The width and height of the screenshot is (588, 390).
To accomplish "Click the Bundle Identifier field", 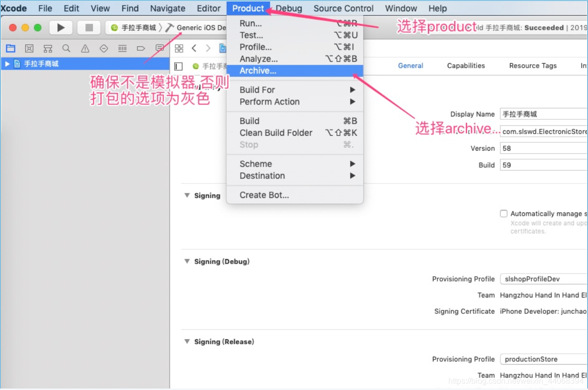I will pyautogui.click(x=544, y=131).
